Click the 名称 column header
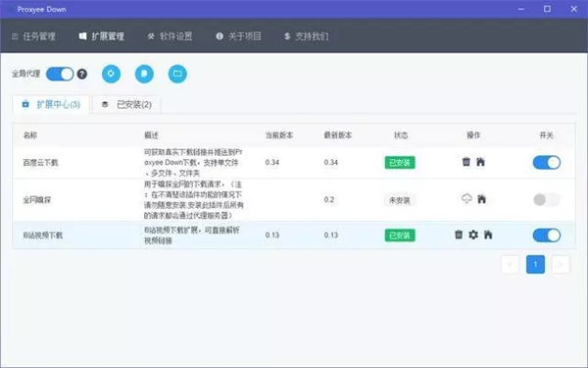The width and height of the screenshot is (588, 368). click(x=30, y=135)
